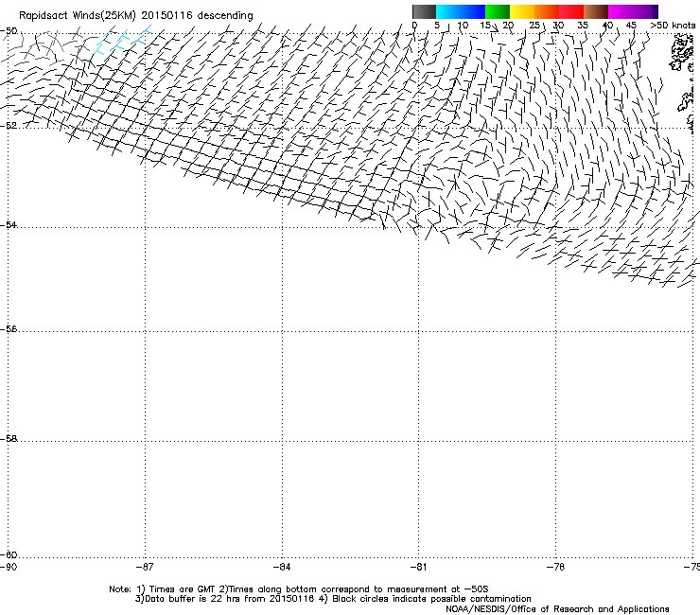
Task: Select the orange 25-30 knots legend swatch
Action: point(547,11)
